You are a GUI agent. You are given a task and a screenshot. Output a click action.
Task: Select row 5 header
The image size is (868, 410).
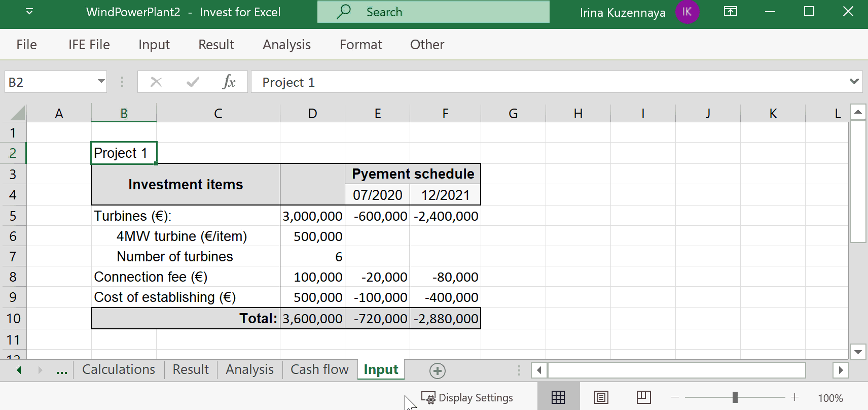point(13,216)
